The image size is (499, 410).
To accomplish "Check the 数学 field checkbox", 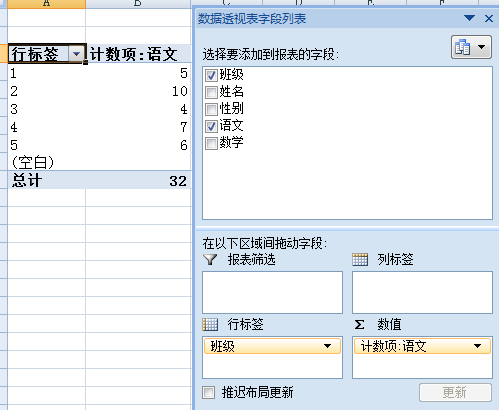I will point(211,143).
